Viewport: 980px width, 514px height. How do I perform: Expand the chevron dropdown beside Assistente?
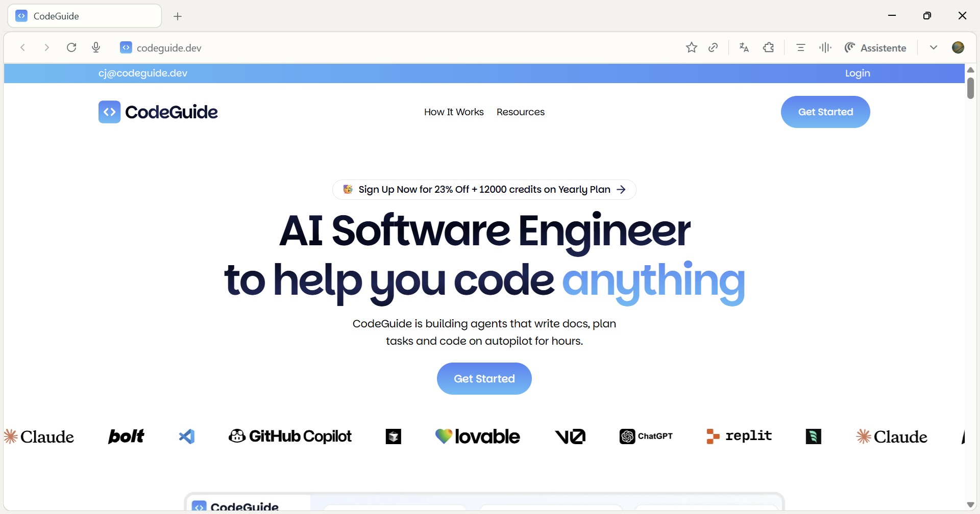click(934, 47)
